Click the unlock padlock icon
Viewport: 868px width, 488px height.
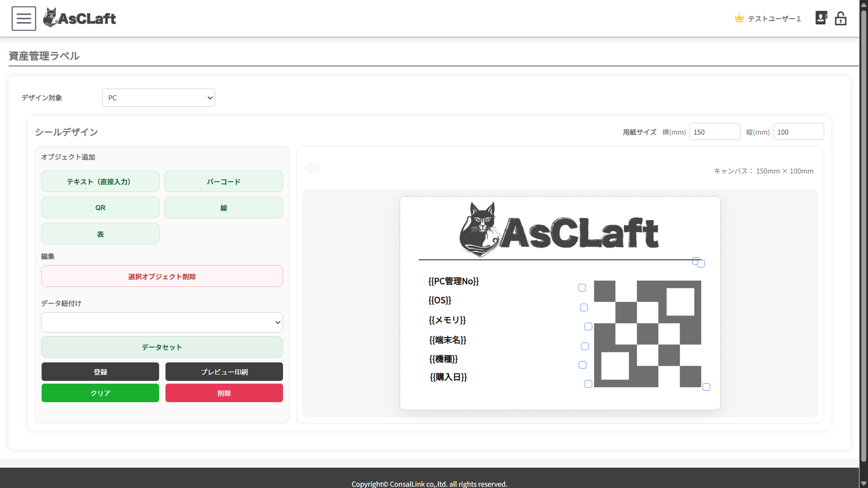click(x=840, y=19)
